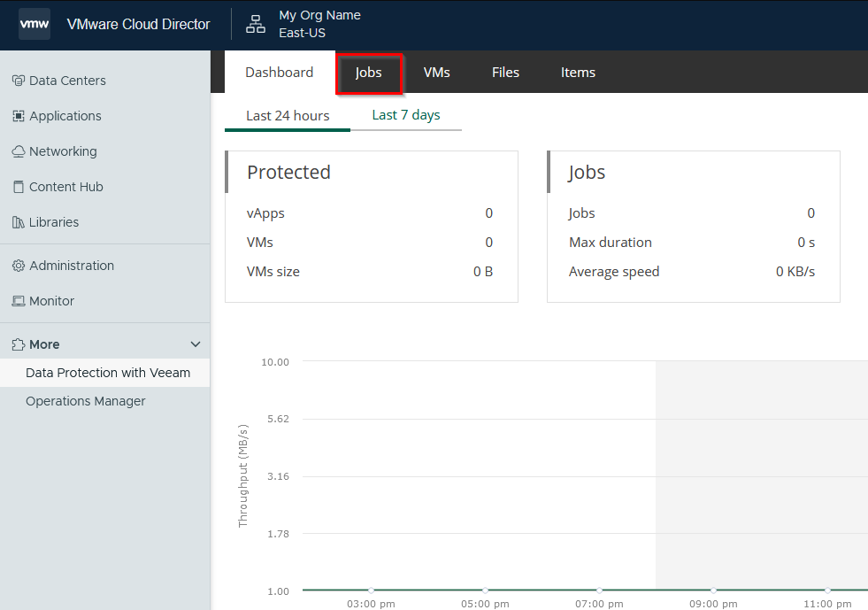Click the More puzzle-piece icon

19,344
